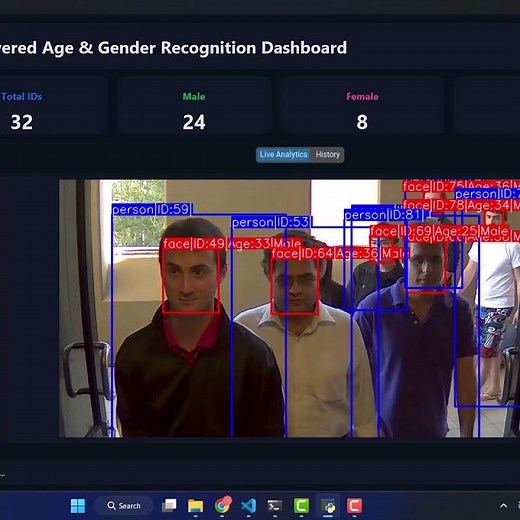
Task: Click the face|ID:64|Age:36 label
Action: 339,254
